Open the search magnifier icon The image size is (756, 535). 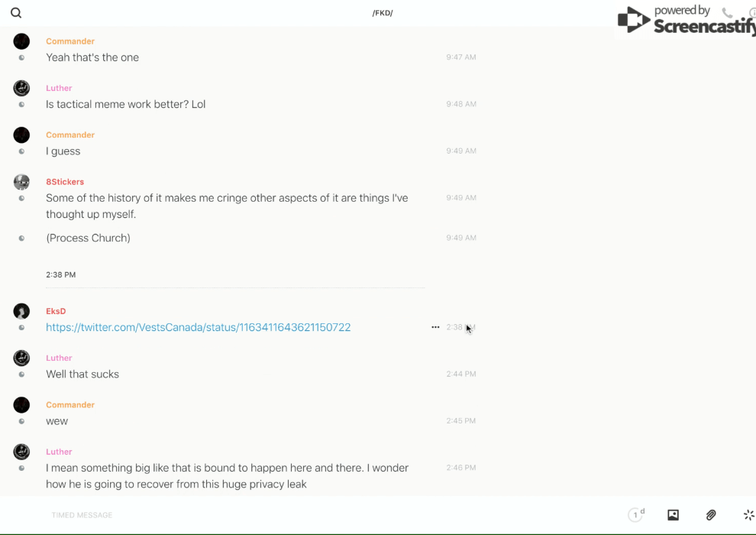pos(16,13)
